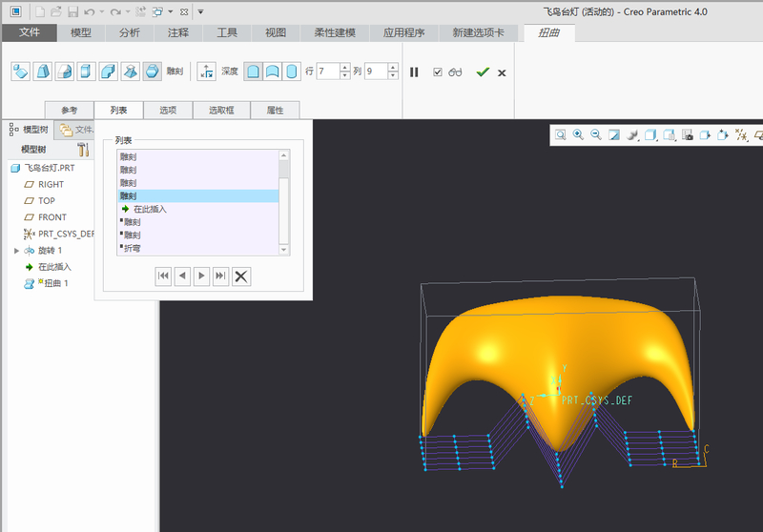Viewport: 763px width, 532px height.
Task: Go to first item in list
Action: tap(163, 276)
